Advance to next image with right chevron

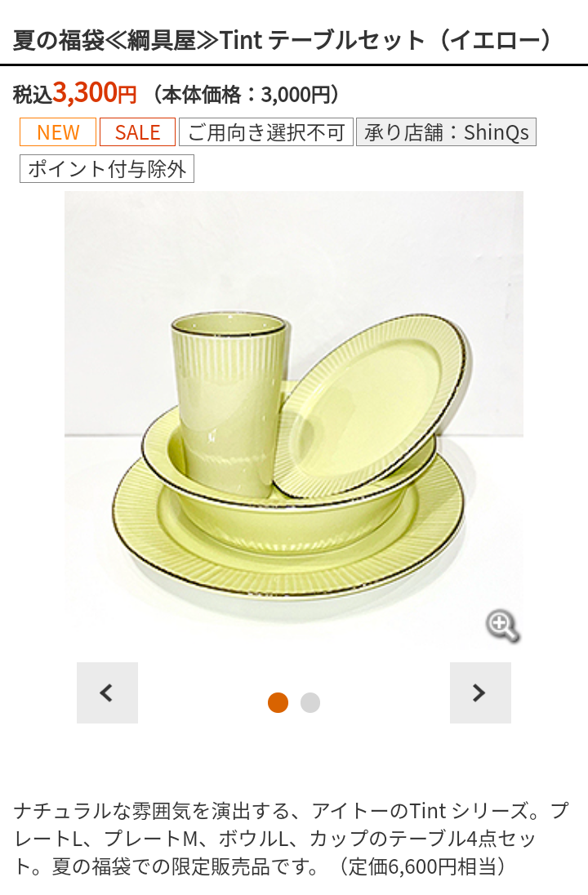(x=480, y=692)
